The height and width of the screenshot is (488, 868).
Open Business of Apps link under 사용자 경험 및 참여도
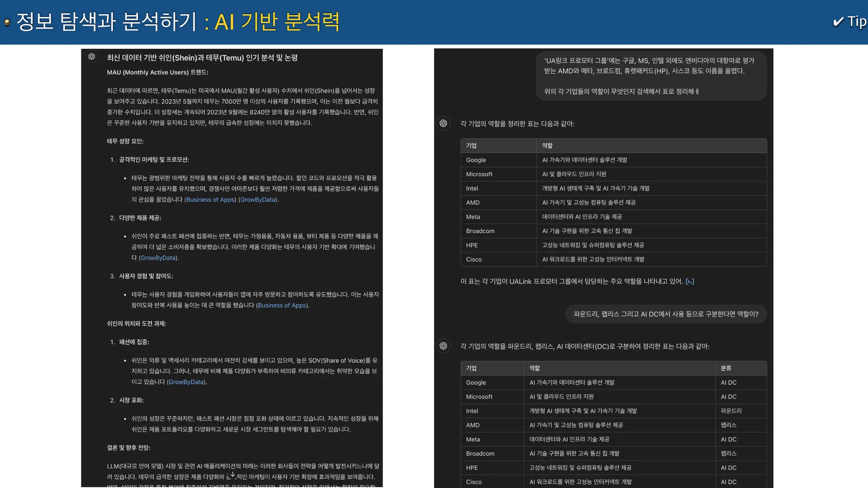[x=282, y=305]
